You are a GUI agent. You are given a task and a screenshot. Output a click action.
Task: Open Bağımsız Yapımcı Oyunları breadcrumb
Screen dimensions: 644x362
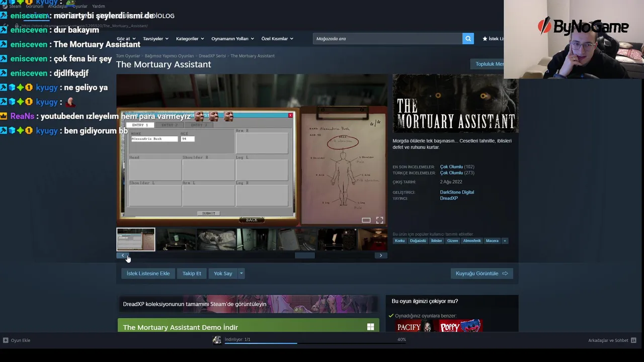pyautogui.click(x=169, y=56)
